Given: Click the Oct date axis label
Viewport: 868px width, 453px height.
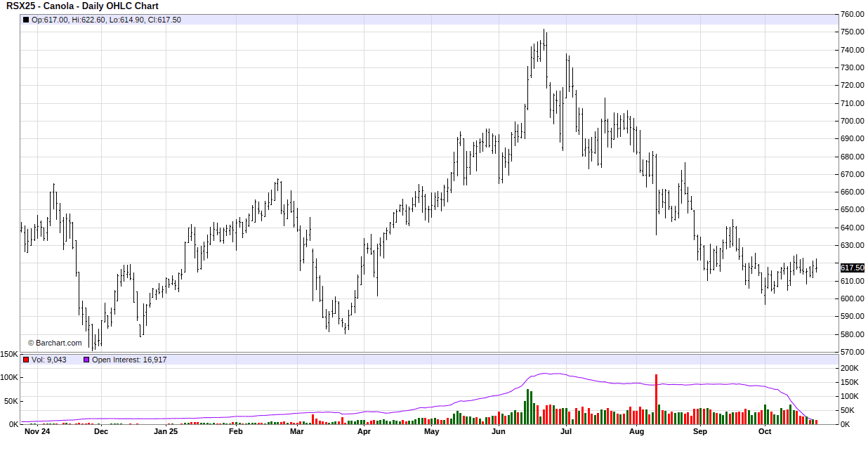Looking at the screenshot, I should click(x=765, y=432).
